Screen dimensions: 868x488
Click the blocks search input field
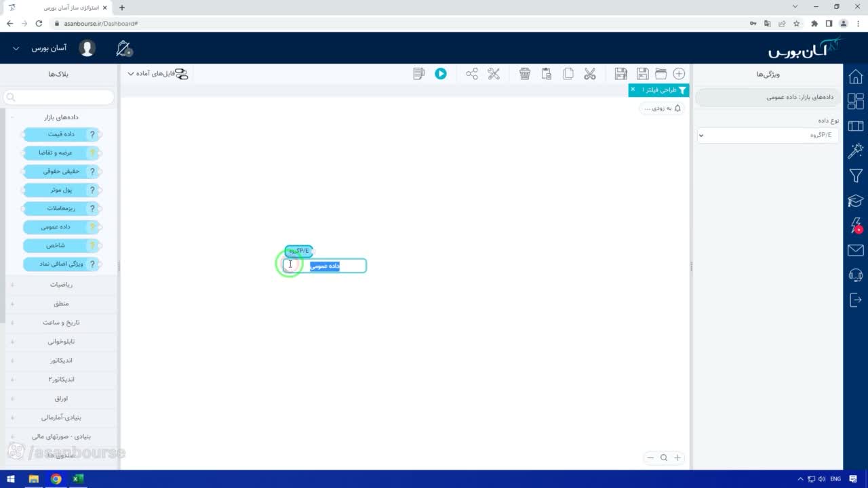pyautogui.click(x=59, y=98)
